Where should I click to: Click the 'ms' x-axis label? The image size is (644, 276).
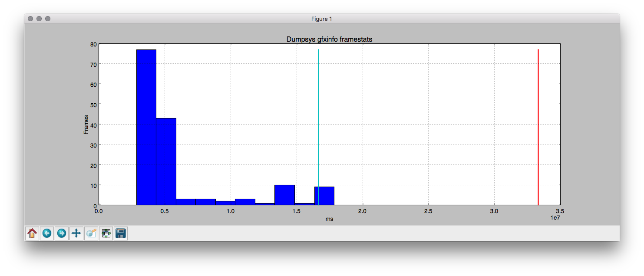tap(330, 219)
